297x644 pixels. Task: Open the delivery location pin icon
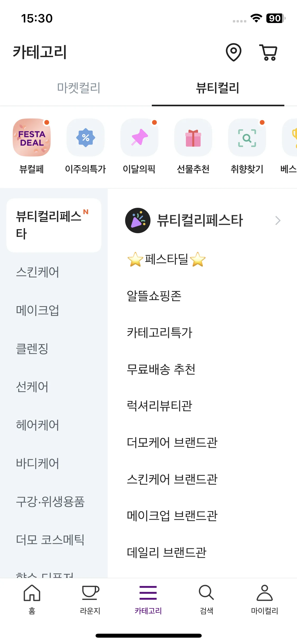click(234, 52)
